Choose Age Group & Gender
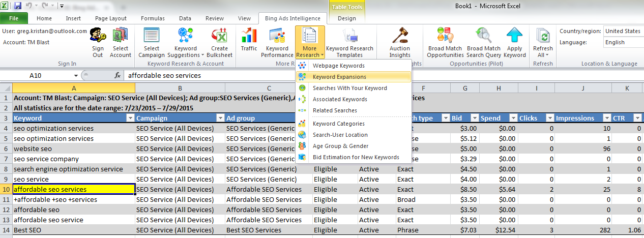Viewport: 644px width, 238px height. tap(354, 146)
